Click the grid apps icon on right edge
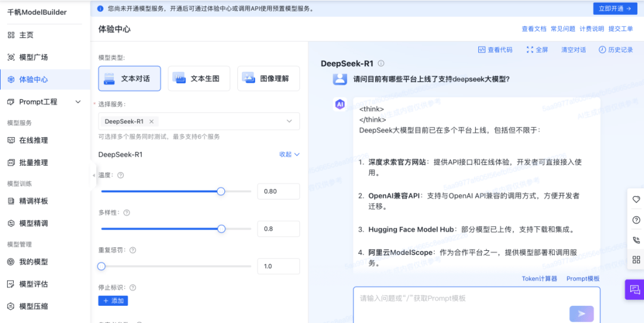 point(636,259)
